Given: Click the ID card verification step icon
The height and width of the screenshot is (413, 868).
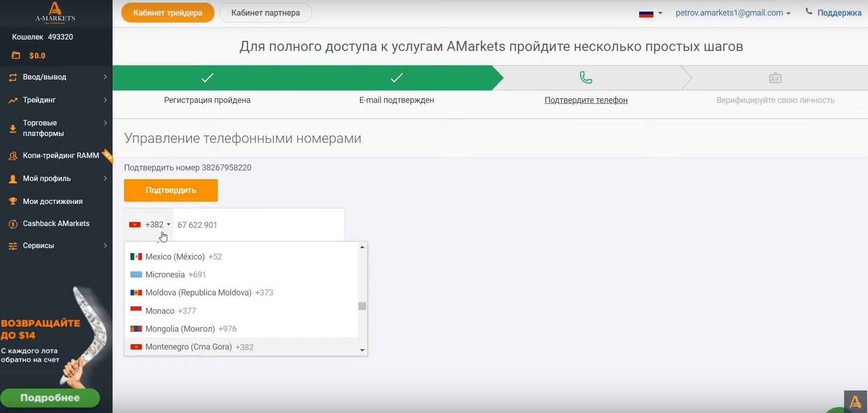Looking at the screenshot, I should click(x=775, y=78).
